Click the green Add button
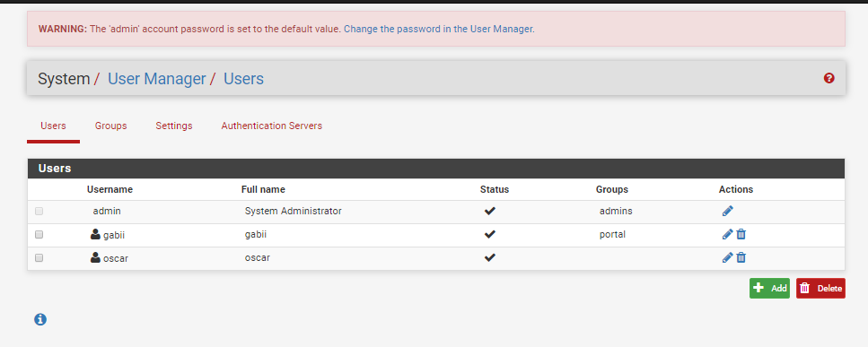The image size is (868, 347). pos(769,288)
